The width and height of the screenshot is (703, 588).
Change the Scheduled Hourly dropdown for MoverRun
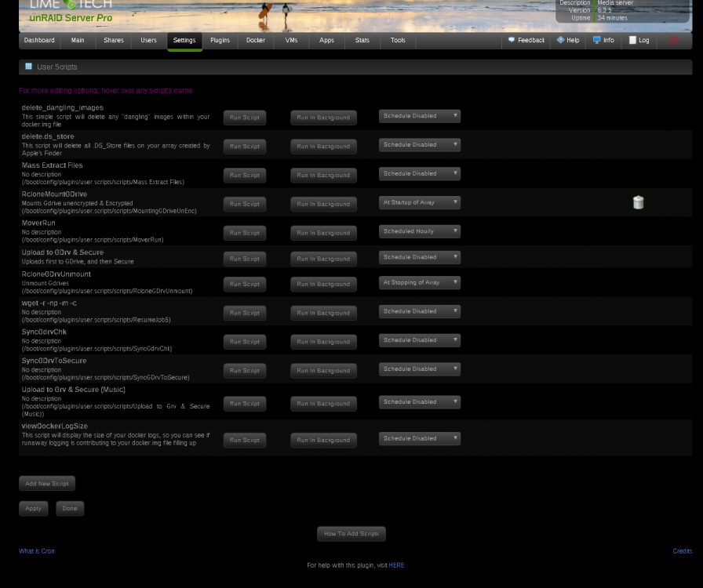[420, 231]
